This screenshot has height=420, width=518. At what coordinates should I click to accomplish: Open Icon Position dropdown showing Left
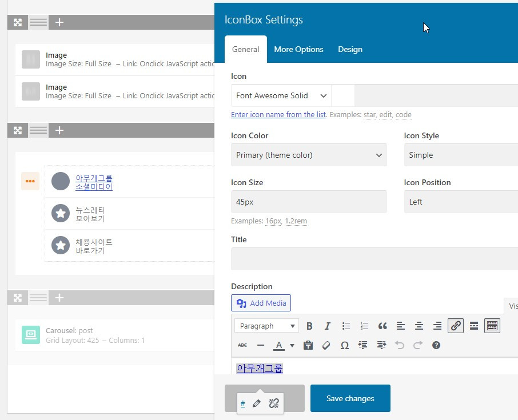tap(461, 202)
